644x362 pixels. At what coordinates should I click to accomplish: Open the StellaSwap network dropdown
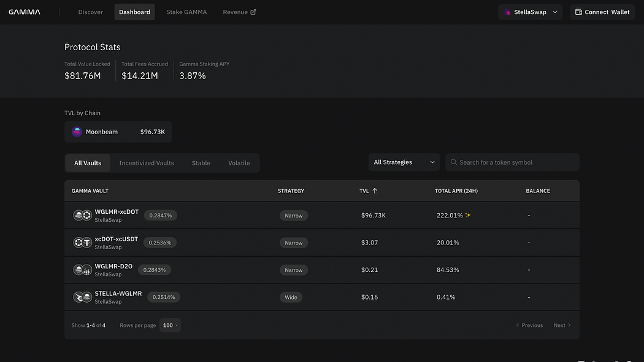tap(531, 12)
